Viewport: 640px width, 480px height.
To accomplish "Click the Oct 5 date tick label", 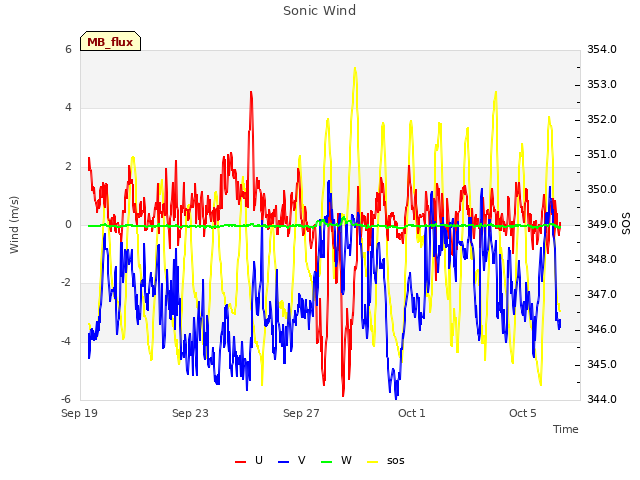I will click(522, 413).
